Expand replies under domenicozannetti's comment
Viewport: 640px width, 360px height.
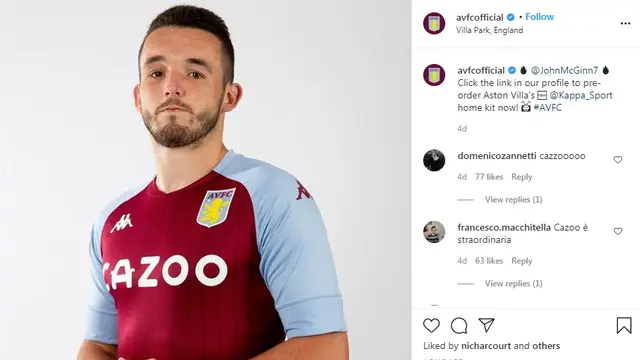pyautogui.click(x=513, y=200)
